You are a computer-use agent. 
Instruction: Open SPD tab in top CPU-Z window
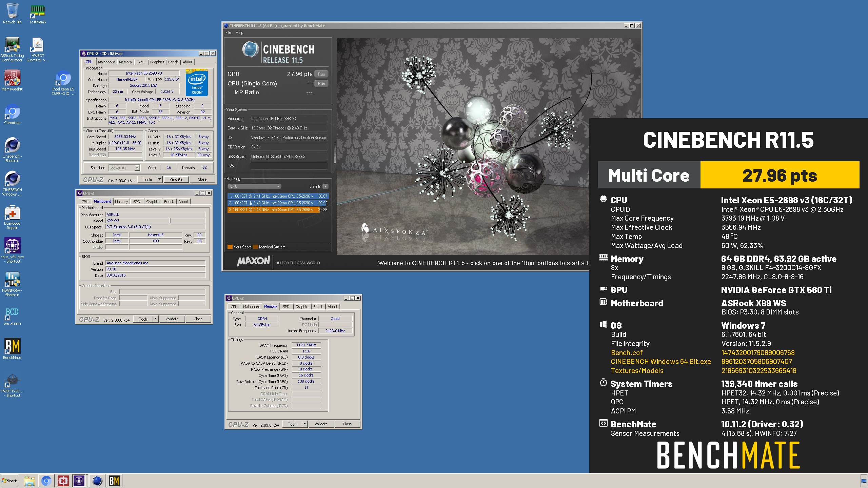pyautogui.click(x=141, y=62)
